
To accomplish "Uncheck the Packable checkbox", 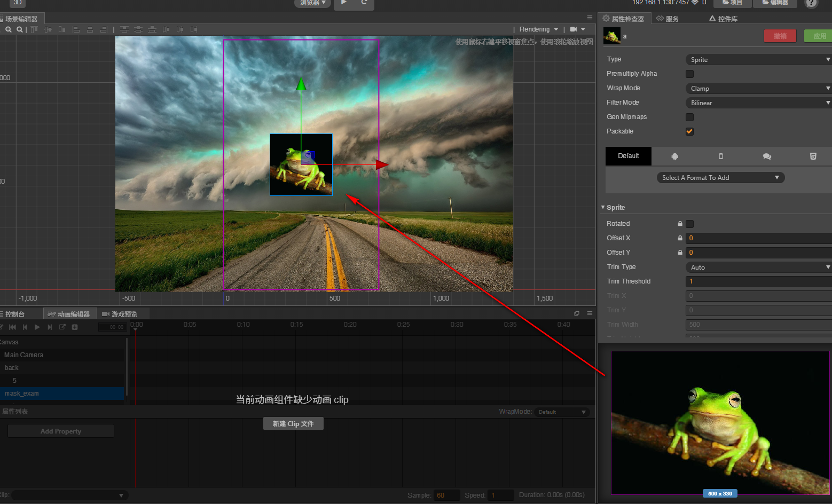I will (x=689, y=131).
